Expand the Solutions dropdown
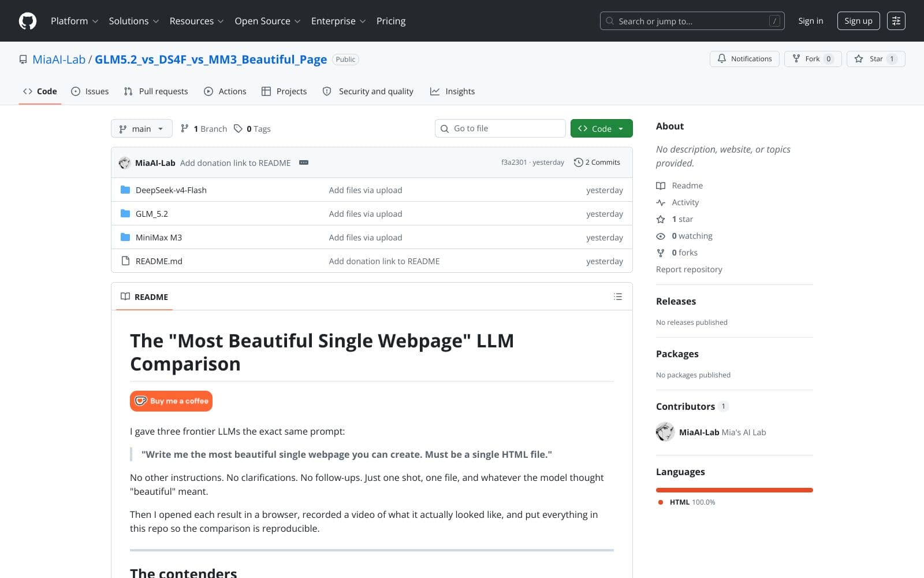This screenshot has width=924, height=578. [134, 21]
